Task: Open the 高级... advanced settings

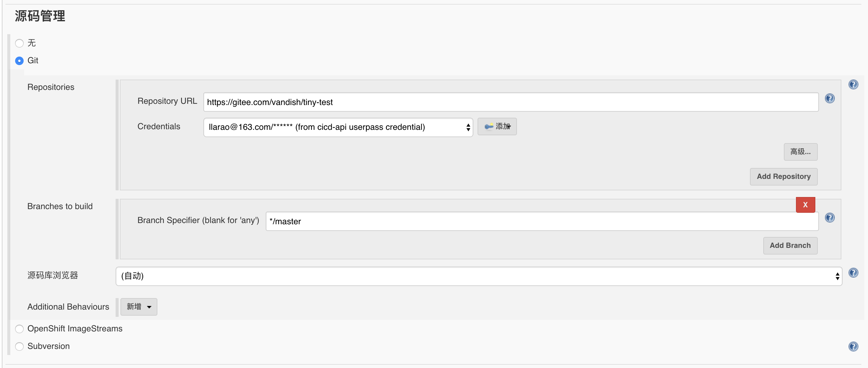Action: (x=800, y=152)
